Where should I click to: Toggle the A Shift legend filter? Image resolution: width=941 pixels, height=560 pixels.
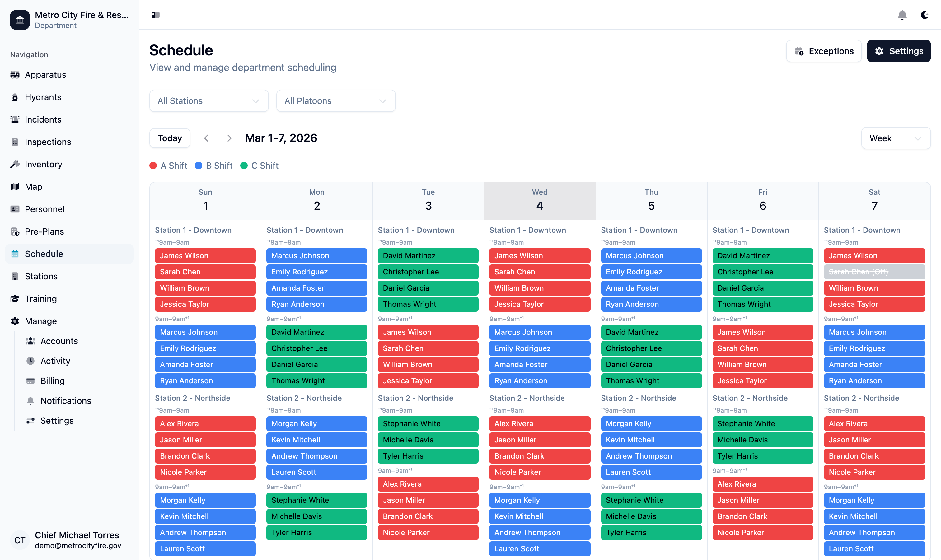[168, 165]
